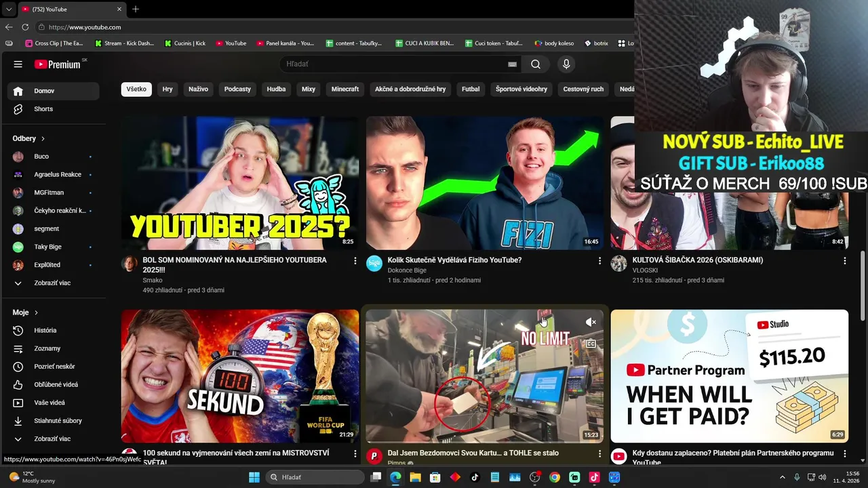Select the Minecraft filter chip
The width and height of the screenshot is (868, 488).
[x=345, y=89]
